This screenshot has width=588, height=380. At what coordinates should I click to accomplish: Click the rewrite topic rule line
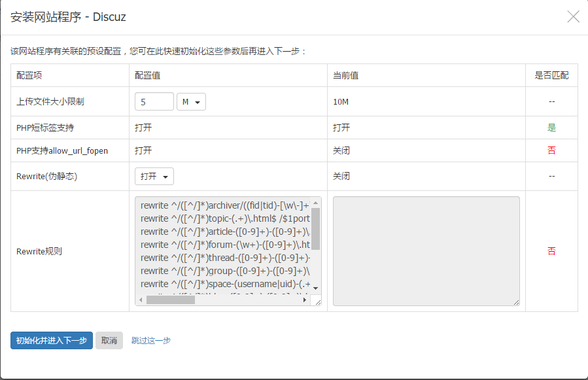(x=225, y=218)
